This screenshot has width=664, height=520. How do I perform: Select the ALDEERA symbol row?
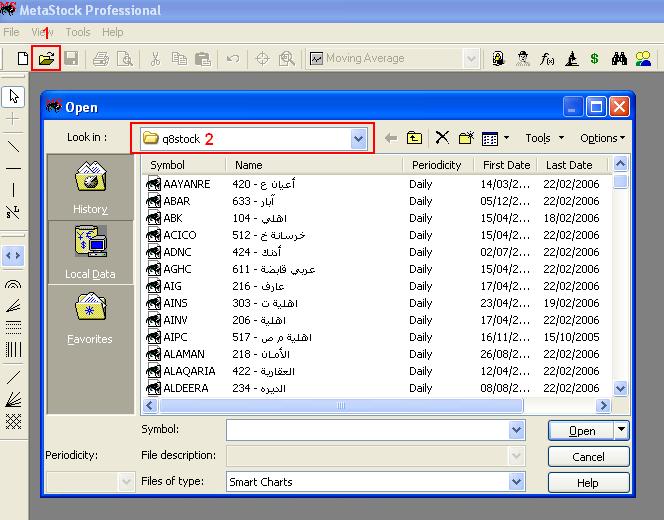coord(377,388)
